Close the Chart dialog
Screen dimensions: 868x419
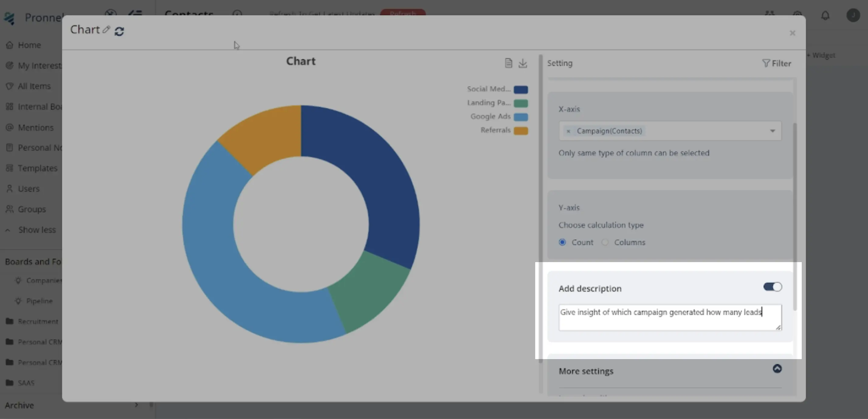[793, 33]
